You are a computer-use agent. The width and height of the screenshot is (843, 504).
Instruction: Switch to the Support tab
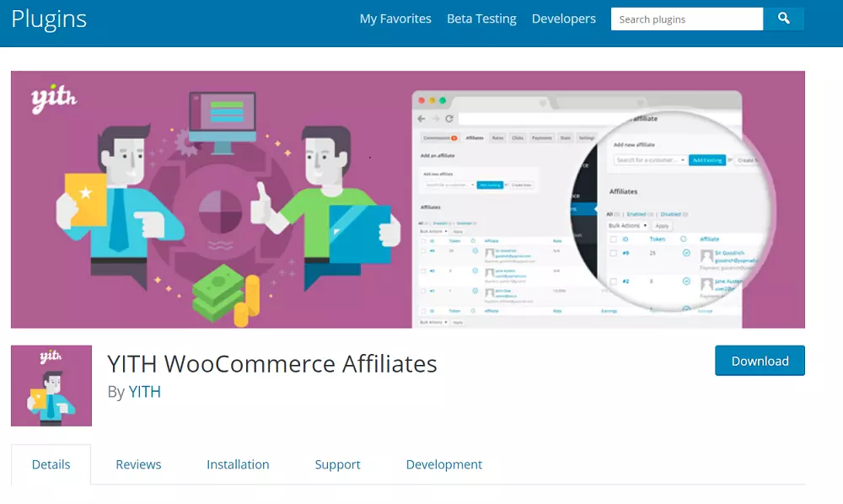coord(338,464)
